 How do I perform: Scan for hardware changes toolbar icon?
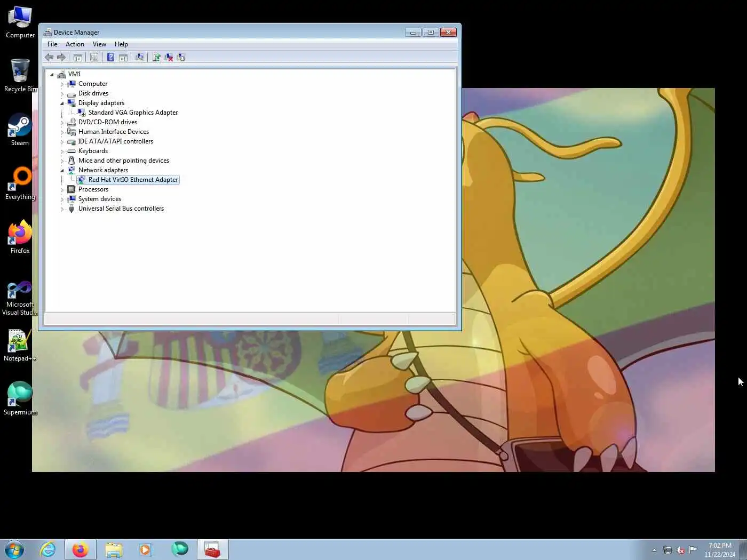point(140,58)
